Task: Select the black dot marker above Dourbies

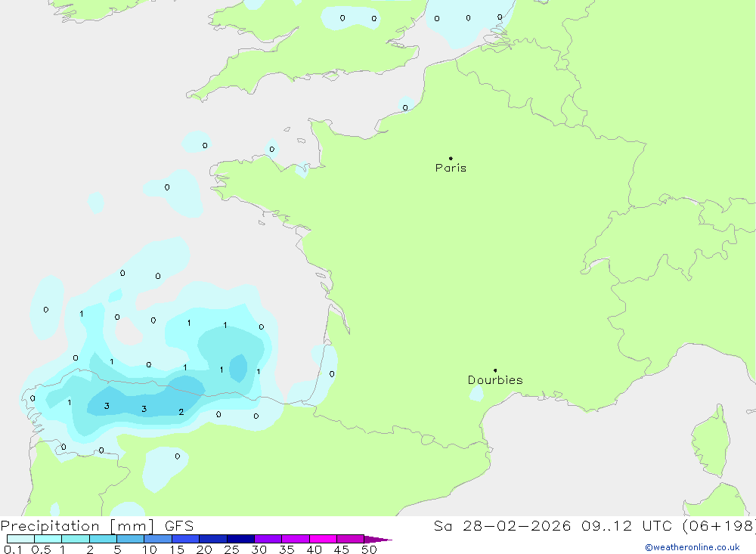Action: 495,370
